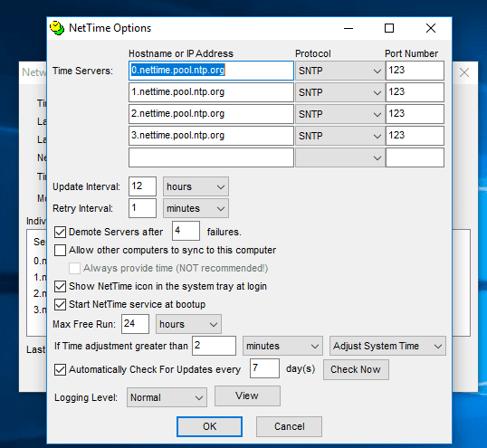Click port field for 3.nettime.pool.ntp.org
The height and width of the screenshot is (448, 487).
point(415,136)
